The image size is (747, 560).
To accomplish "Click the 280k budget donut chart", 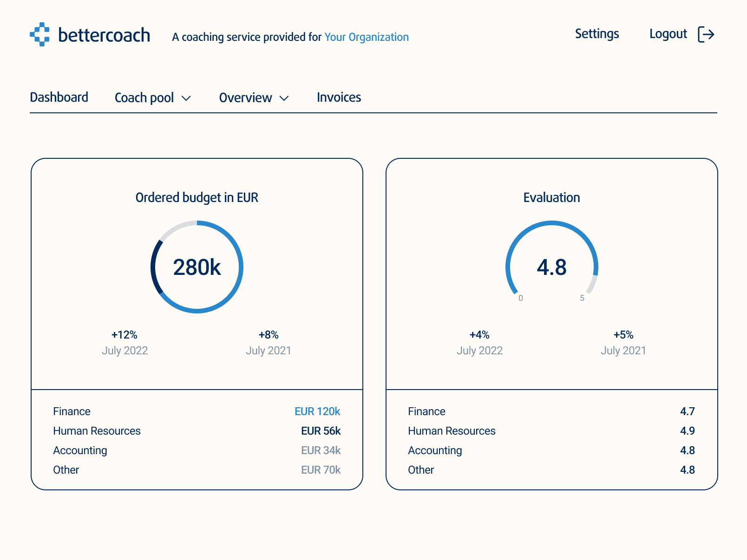I will point(197,267).
